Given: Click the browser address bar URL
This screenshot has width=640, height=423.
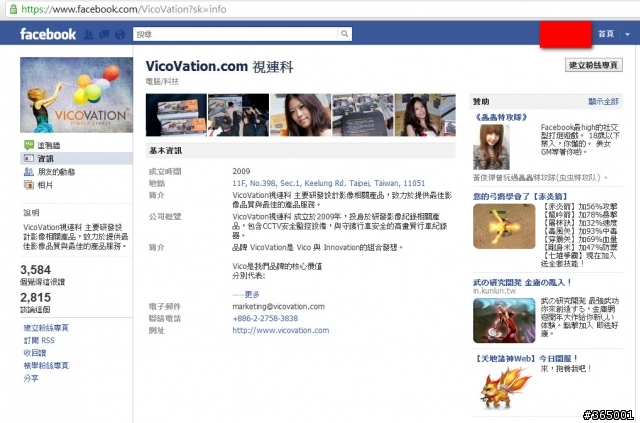Looking at the screenshot, I should (124, 9).
